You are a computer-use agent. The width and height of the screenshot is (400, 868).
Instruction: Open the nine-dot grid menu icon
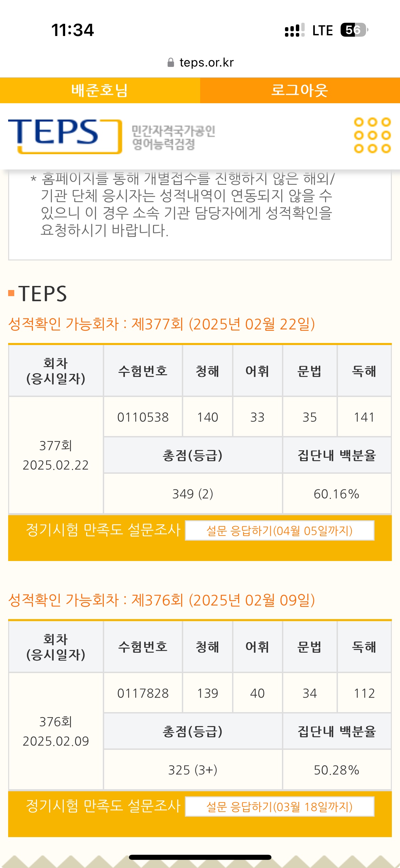coord(372,135)
